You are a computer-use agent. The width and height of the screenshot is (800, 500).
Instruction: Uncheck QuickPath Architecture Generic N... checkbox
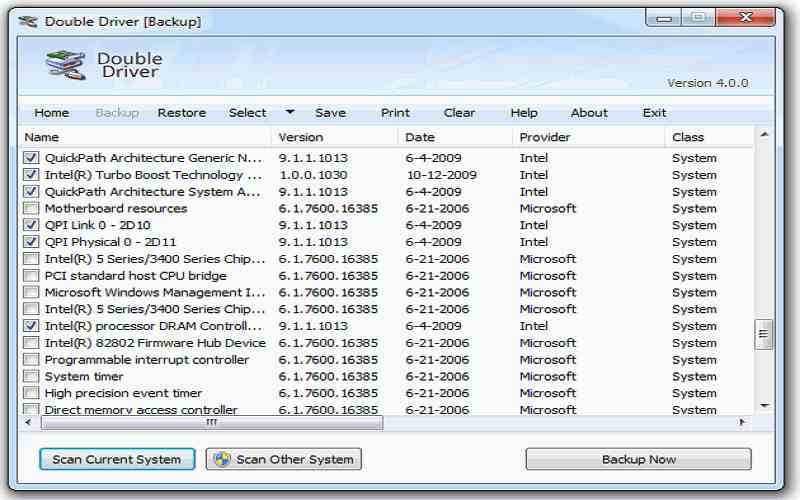[x=31, y=158]
